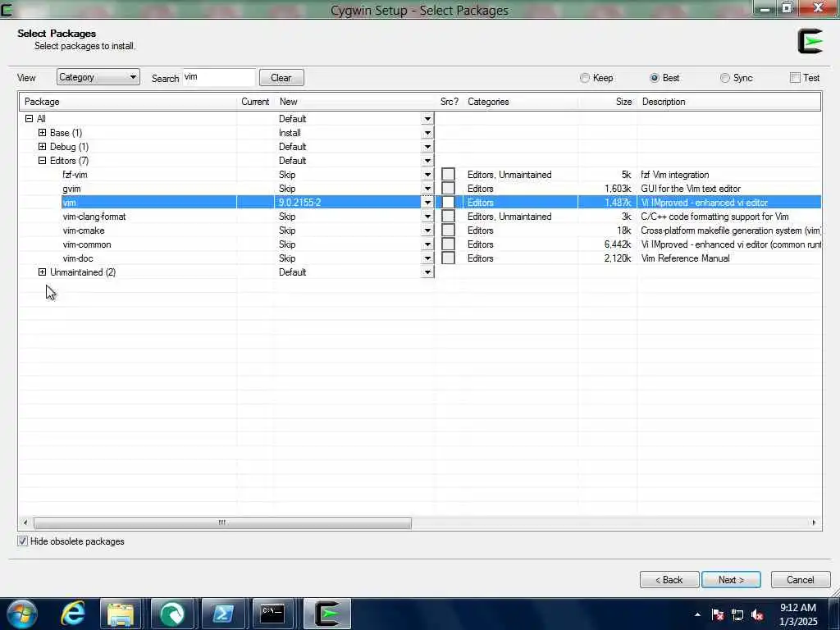Click the New column header
The image size is (840, 630).
(x=354, y=102)
